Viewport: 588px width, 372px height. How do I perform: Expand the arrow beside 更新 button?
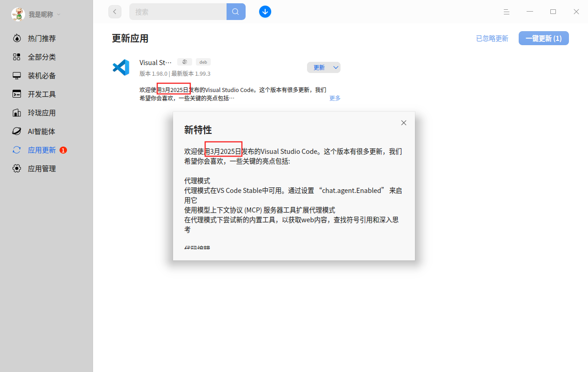coord(336,67)
